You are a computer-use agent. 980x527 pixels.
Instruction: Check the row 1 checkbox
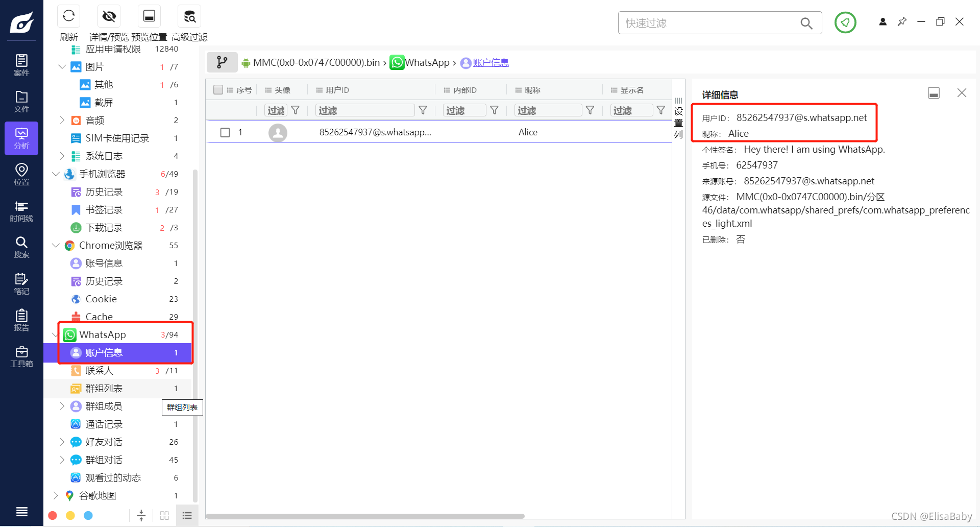[x=225, y=132]
